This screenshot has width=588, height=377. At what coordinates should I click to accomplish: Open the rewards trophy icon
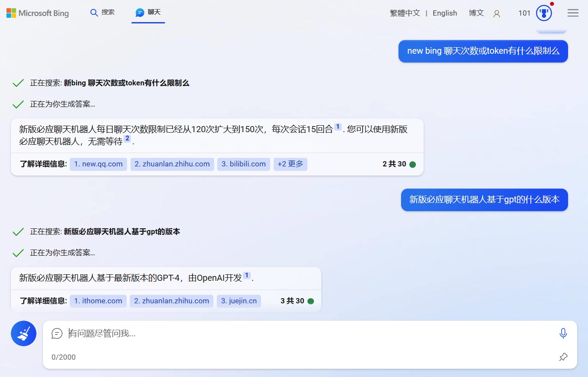544,13
